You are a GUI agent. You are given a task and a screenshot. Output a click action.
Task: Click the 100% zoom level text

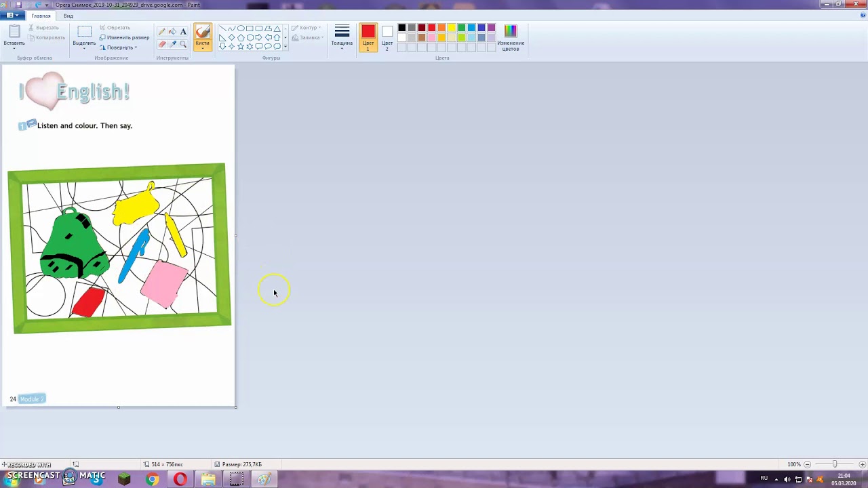794,464
